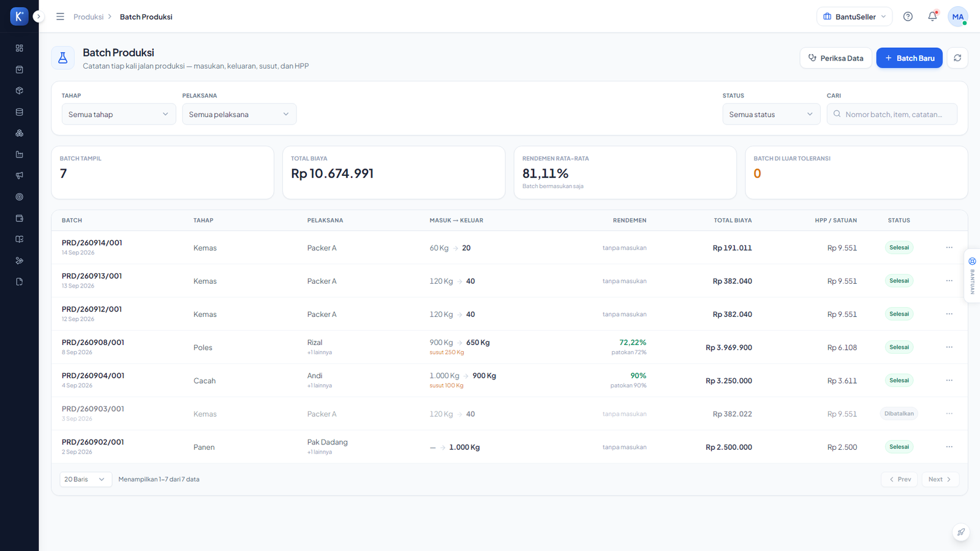The image size is (980, 551).
Task: Open the database cylinder icon in sidebar
Action: 19,112
